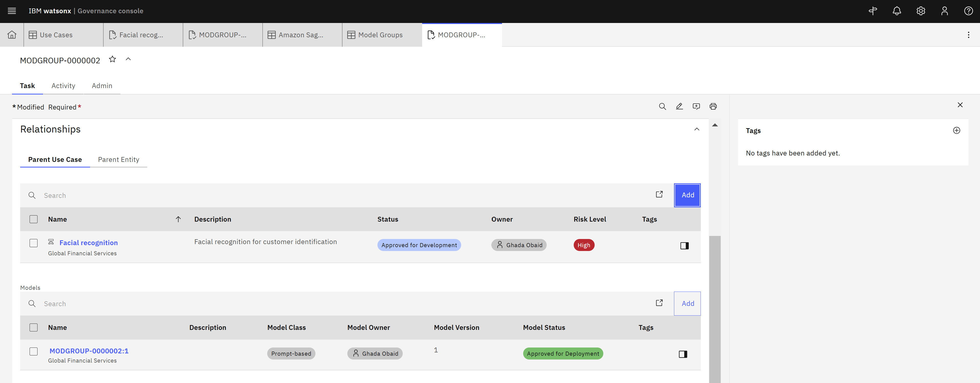Collapse the record header with the chevron
Image resolution: width=980 pixels, height=383 pixels.
click(x=128, y=59)
